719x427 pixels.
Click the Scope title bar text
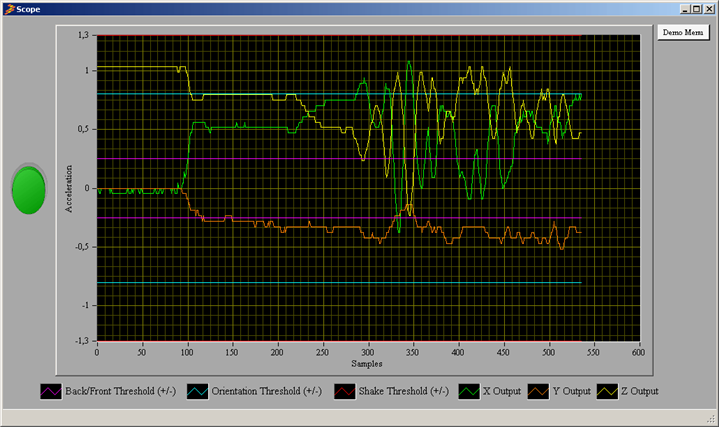click(x=28, y=9)
